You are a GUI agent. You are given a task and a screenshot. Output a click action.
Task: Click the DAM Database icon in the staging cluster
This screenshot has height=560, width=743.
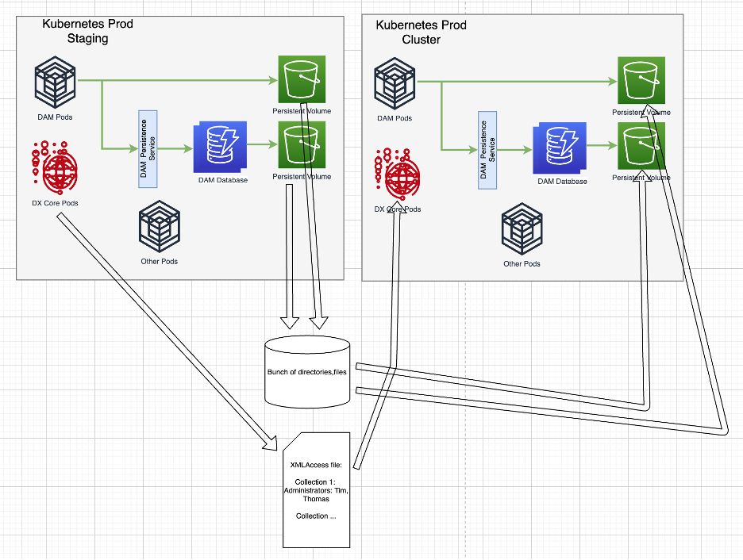(220, 147)
